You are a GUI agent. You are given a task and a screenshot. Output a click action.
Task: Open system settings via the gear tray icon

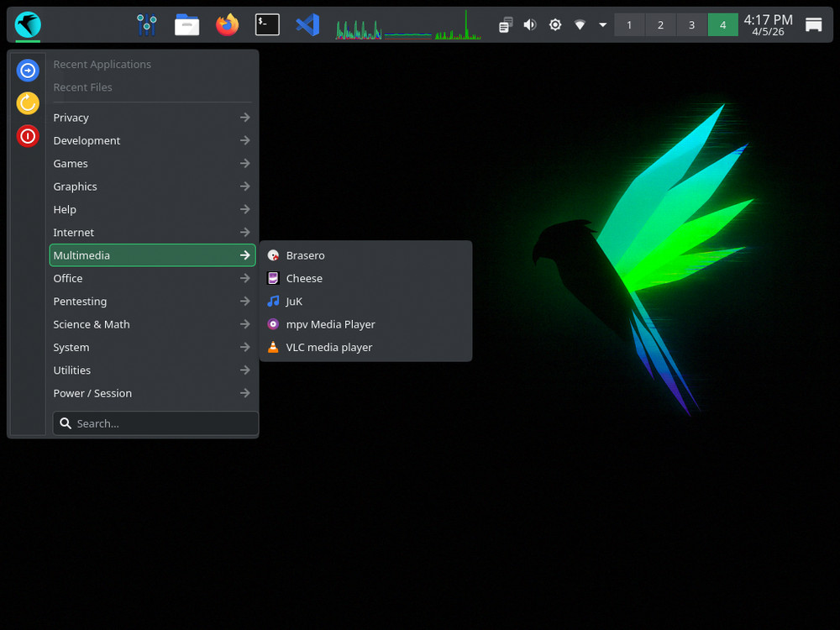pyautogui.click(x=554, y=24)
